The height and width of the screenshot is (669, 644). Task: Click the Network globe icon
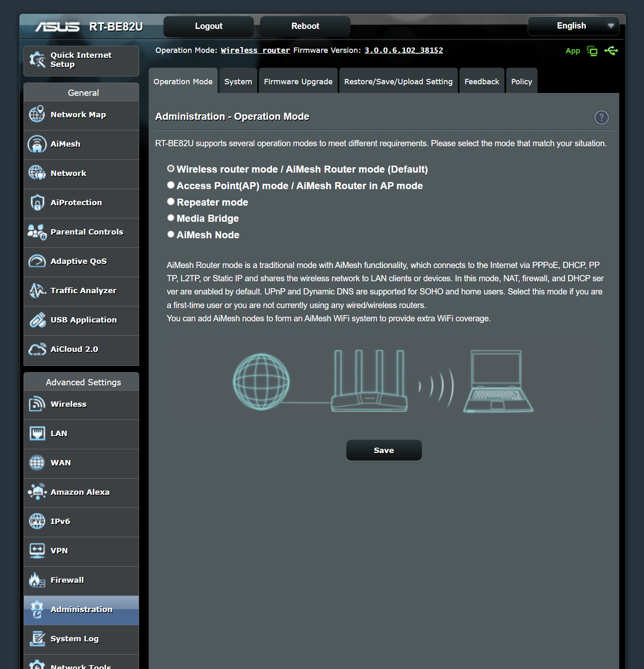[x=37, y=173]
